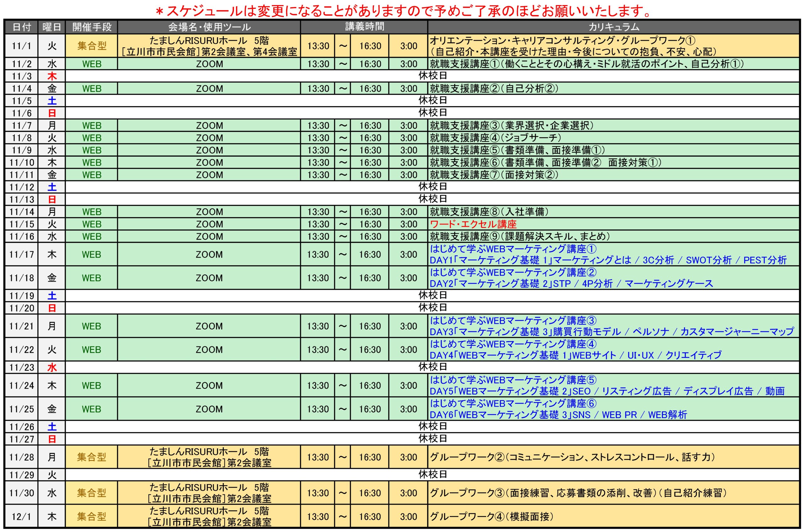Viewport: 803px width, 532px height.
Task: Click 16:30 end time for 12/1
Action: [x=370, y=516]
